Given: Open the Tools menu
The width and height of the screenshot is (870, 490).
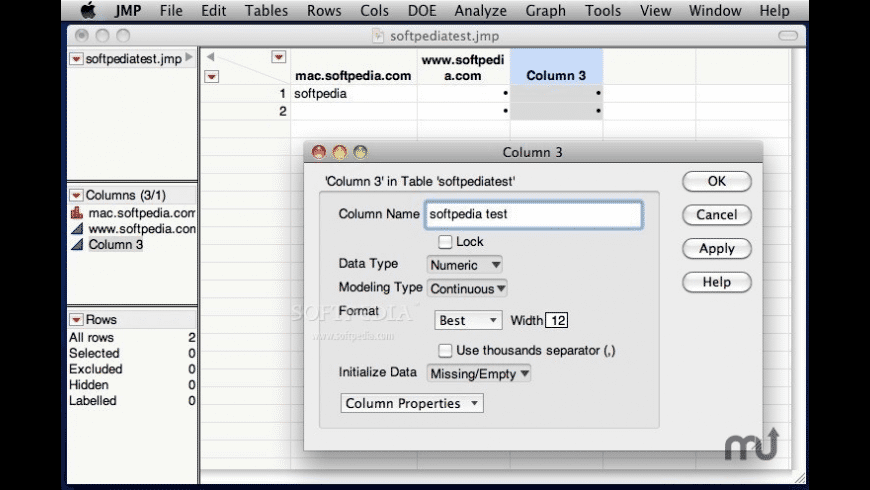Looking at the screenshot, I should [x=603, y=11].
